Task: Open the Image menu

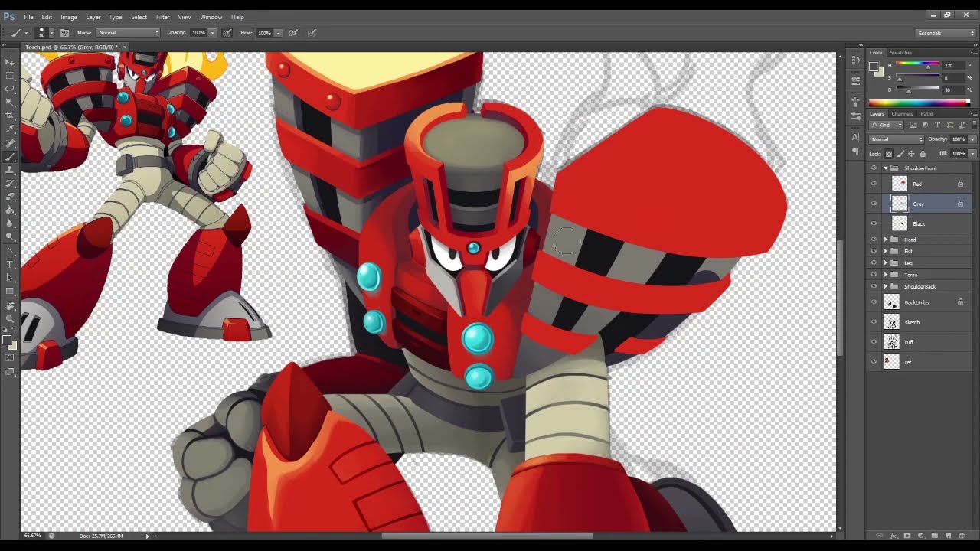Action: pyautogui.click(x=69, y=17)
